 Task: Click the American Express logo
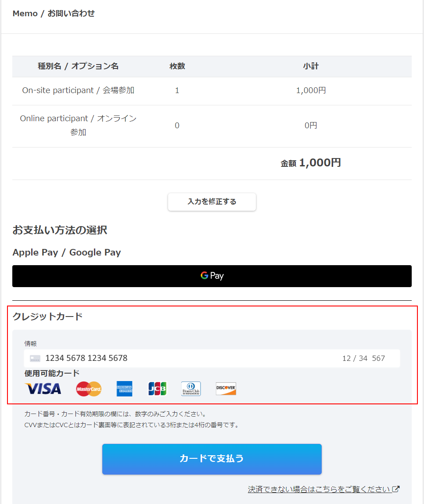(x=124, y=389)
